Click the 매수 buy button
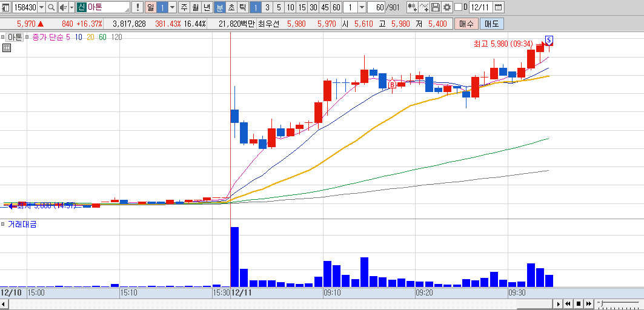The width and height of the screenshot is (644, 310). 466,24
